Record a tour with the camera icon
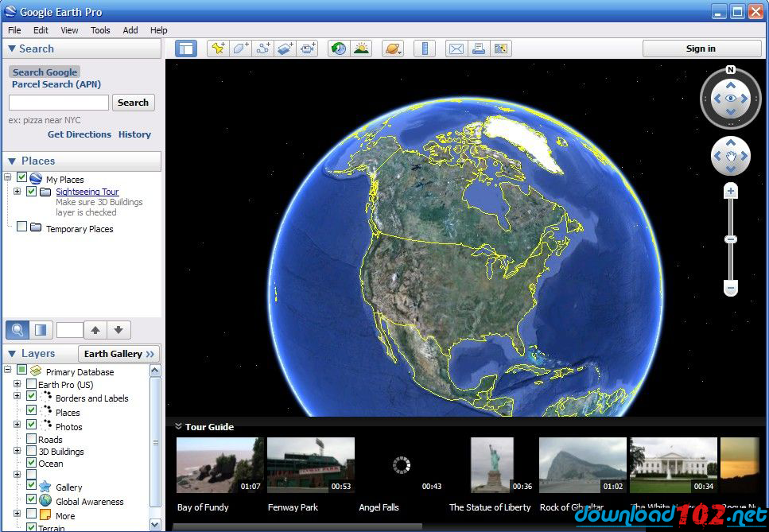Screen dimensions: 769x532 (x=308, y=49)
